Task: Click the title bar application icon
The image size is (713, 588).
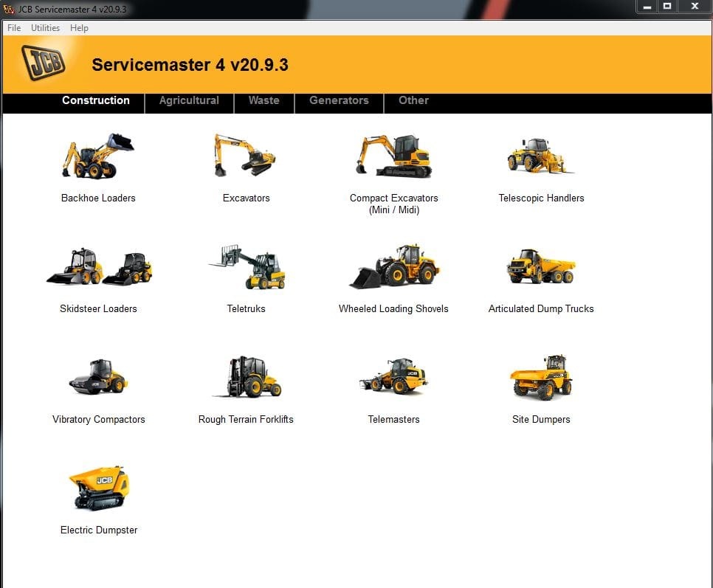Action: [9, 9]
